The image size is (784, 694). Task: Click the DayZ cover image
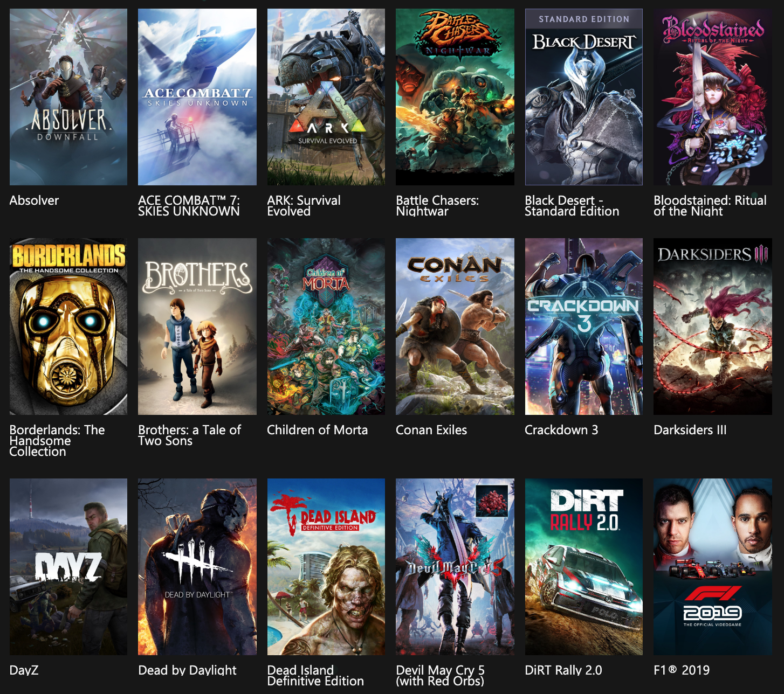pos(68,567)
